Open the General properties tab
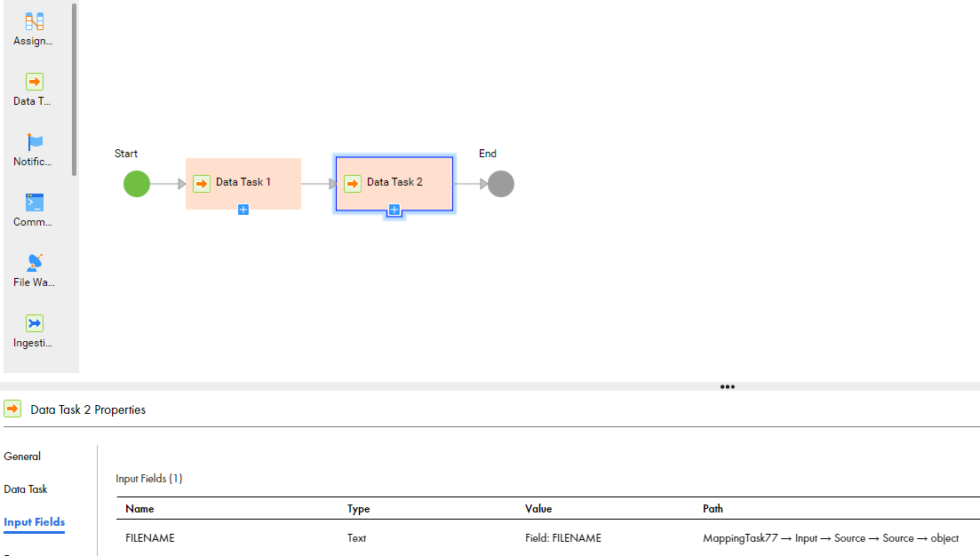980x556 pixels. point(22,457)
